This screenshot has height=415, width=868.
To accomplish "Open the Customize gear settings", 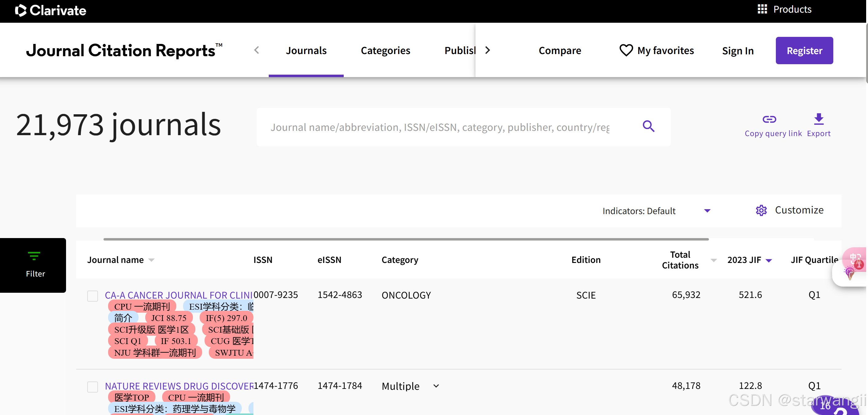I will coord(761,210).
